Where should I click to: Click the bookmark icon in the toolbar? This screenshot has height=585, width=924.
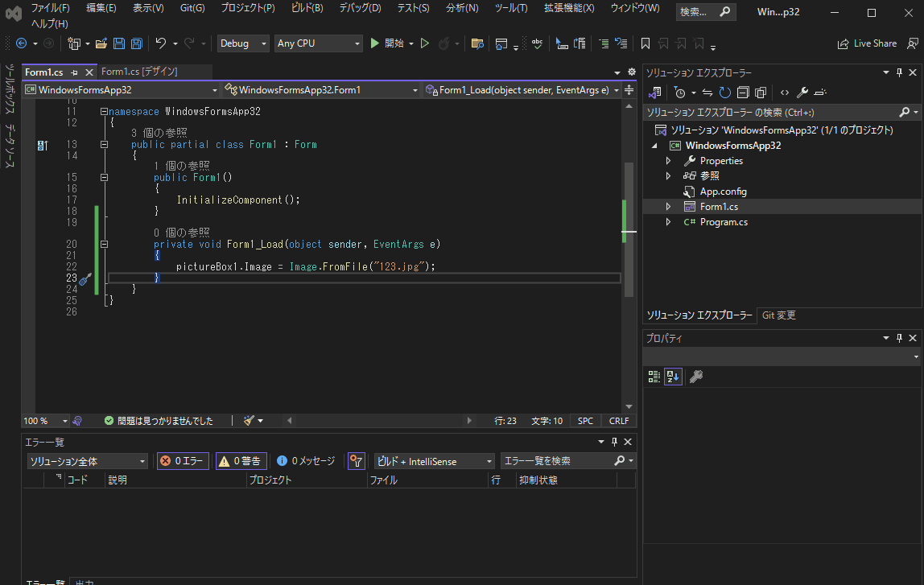coord(646,43)
